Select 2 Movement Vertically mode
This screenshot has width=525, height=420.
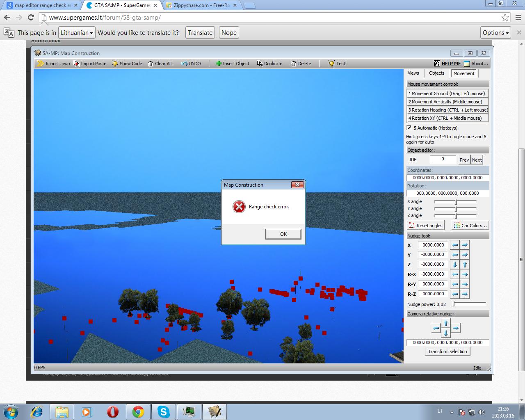click(447, 102)
